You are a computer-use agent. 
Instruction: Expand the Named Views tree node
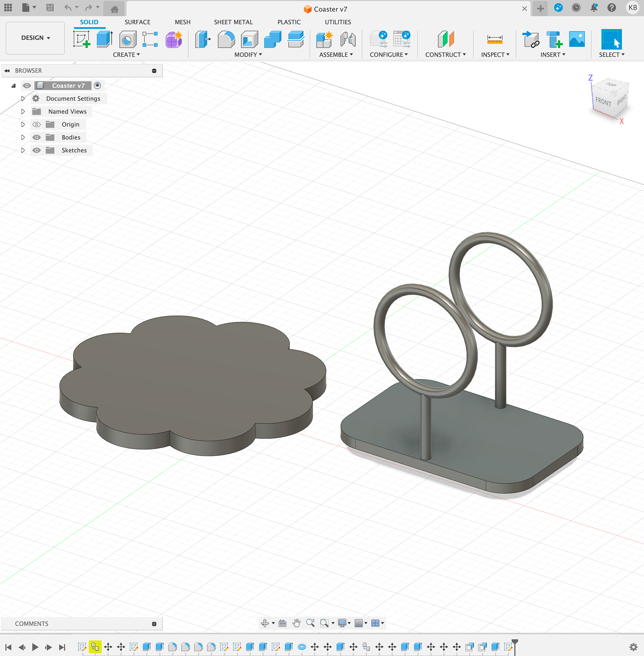click(x=23, y=112)
